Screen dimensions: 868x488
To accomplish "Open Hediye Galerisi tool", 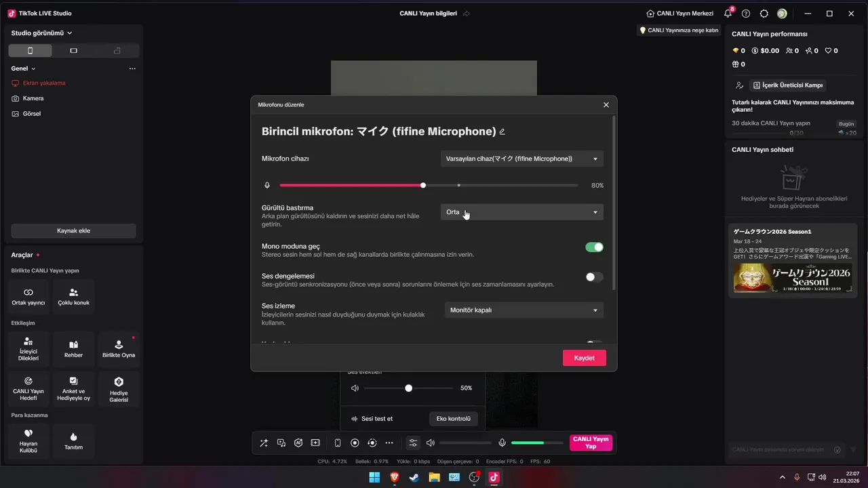I will [x=119, y=388].
